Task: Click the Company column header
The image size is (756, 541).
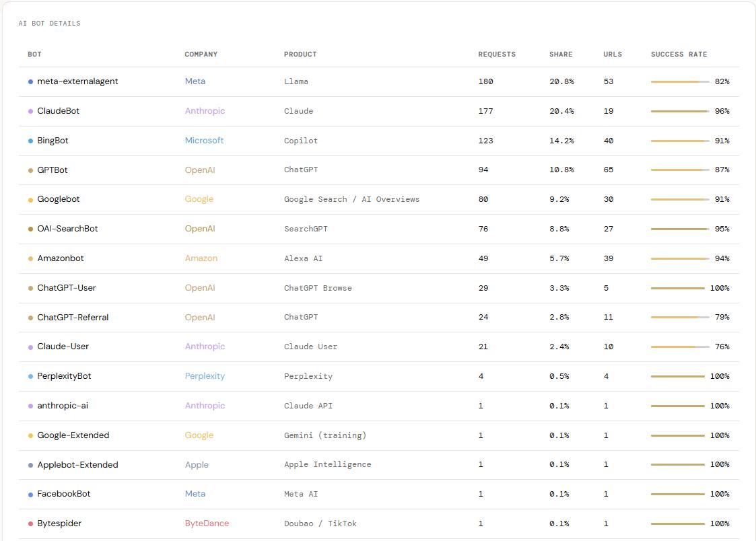Action: 201,55
